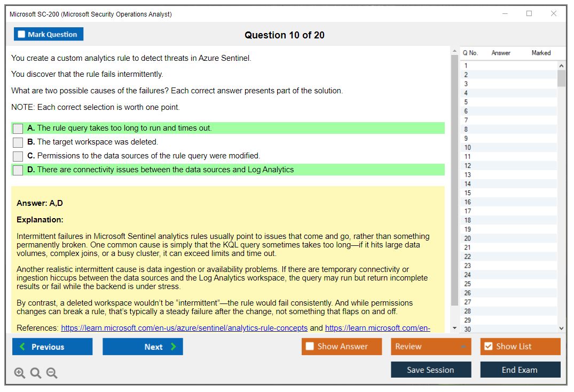574x392 pixels.
Task: Uncheck the Show List option
Action: pos(488,347)
